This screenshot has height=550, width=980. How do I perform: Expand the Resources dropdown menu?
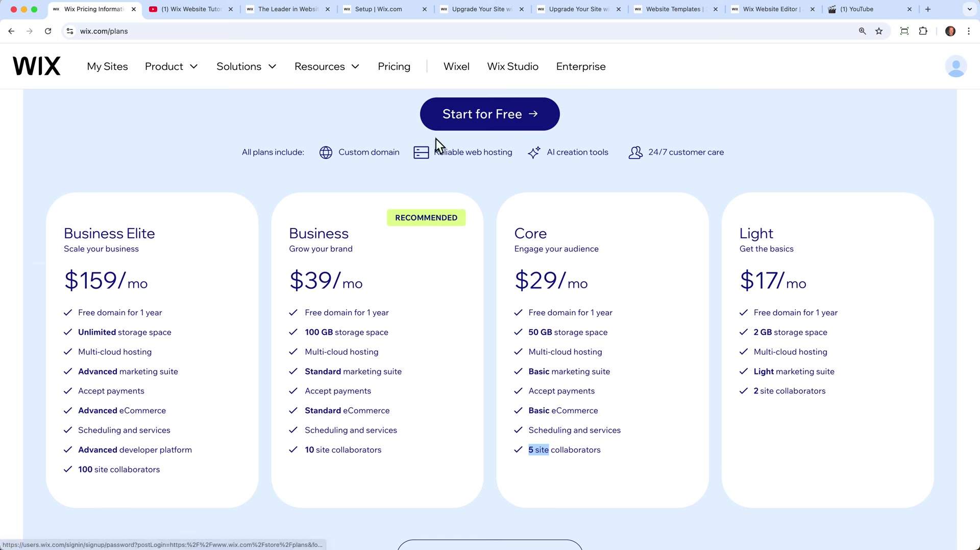click(x=327, y=66)
